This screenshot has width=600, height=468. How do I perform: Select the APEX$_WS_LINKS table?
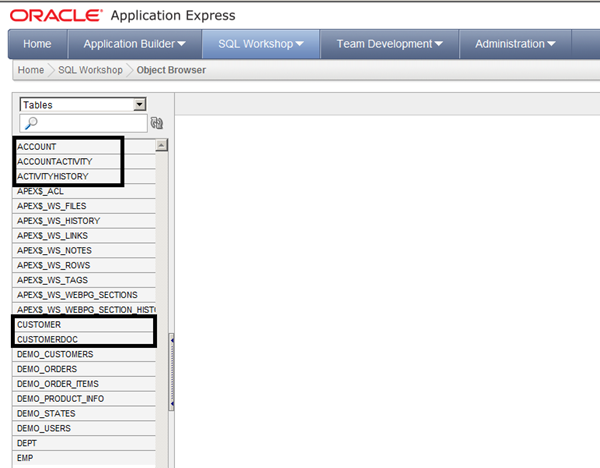[84, 236]
